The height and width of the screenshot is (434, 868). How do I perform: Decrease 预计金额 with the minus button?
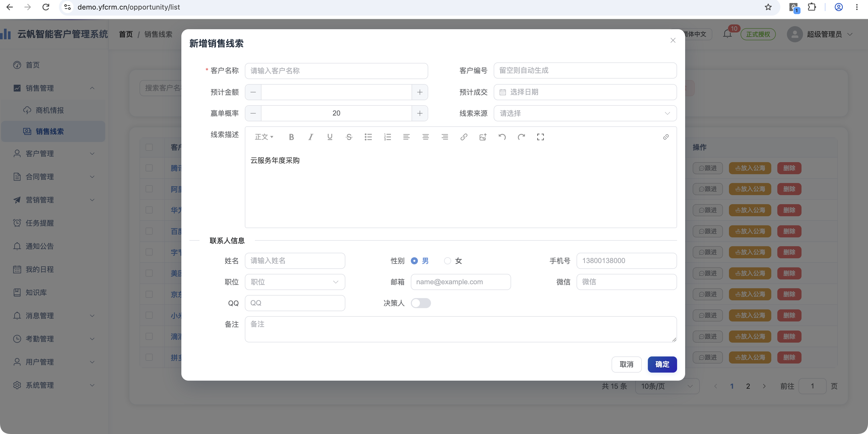coord(253,92)
